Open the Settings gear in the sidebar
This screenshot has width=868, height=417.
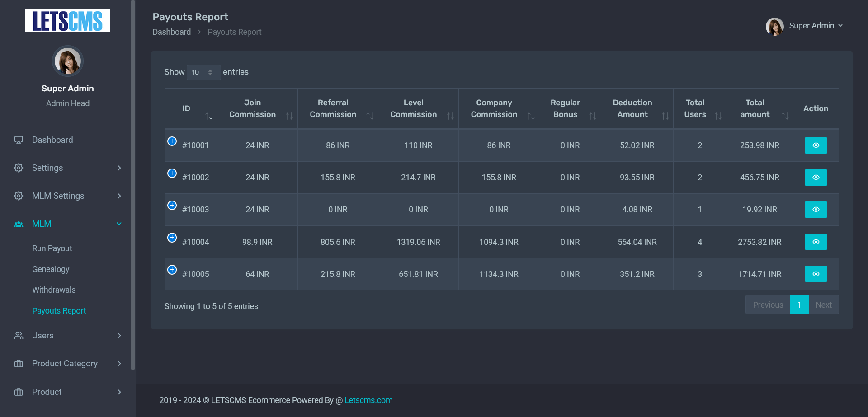point(19,168)
